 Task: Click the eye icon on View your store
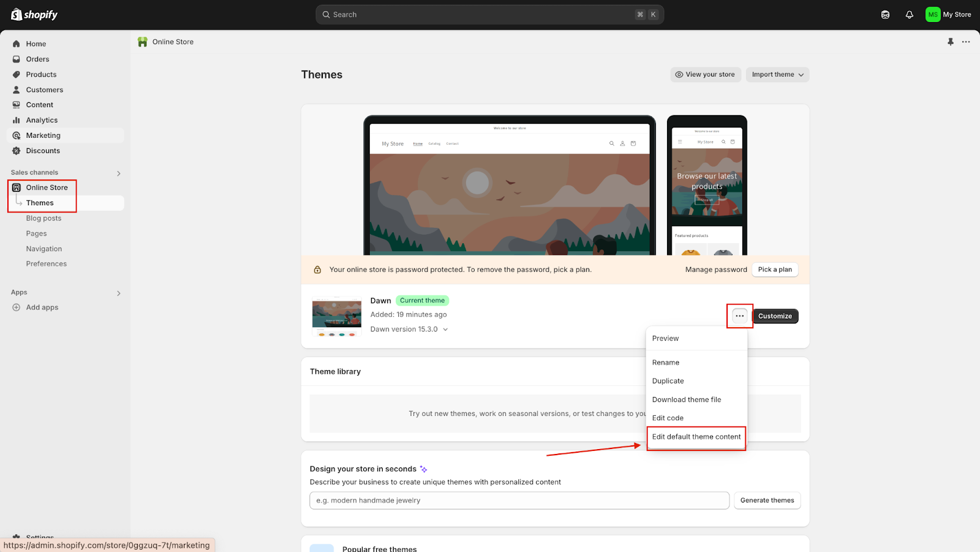tap(679, 75)
